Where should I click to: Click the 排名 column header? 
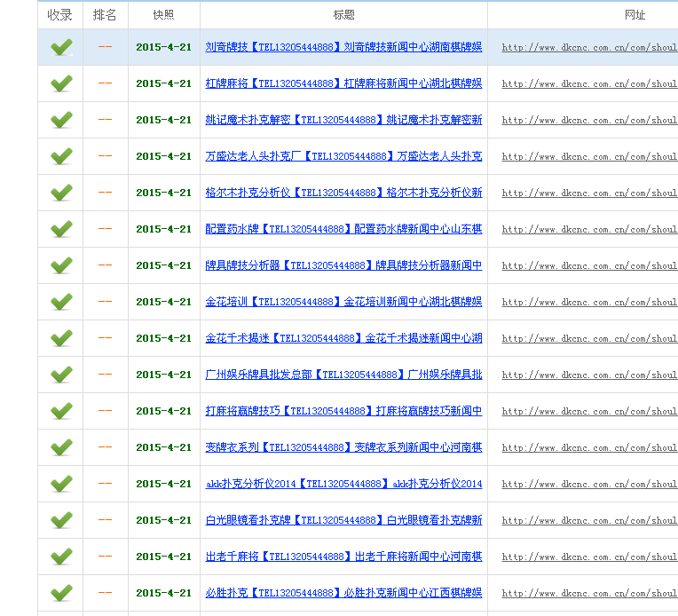click(105, 15)
